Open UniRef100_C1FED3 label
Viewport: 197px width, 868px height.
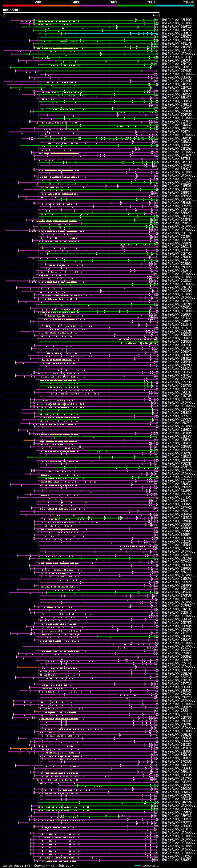point(177,186)
